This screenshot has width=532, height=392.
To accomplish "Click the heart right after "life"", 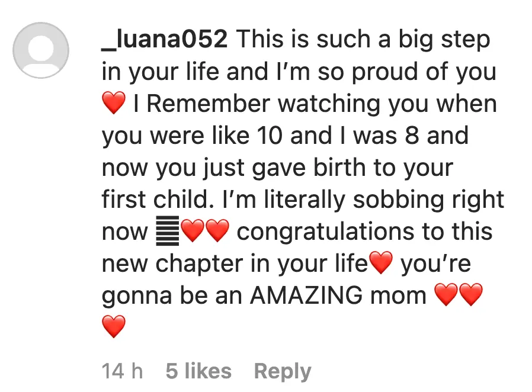I will [380, 264].
